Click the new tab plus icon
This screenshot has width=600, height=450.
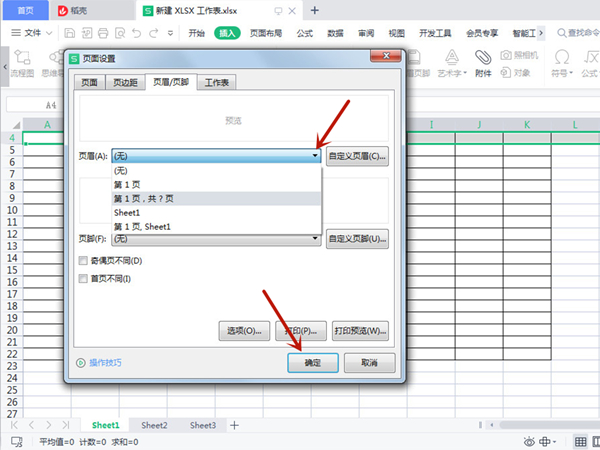[x=315, y=10]
